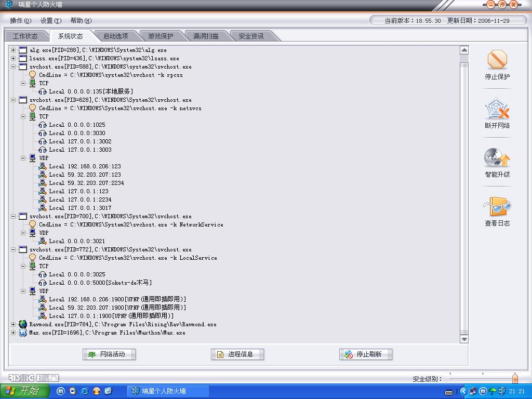Click lightbulb icon beside CmdLine -k NetworkService
Screen dimensions: 532x399
pyautogui.click(x=33, y=224)
